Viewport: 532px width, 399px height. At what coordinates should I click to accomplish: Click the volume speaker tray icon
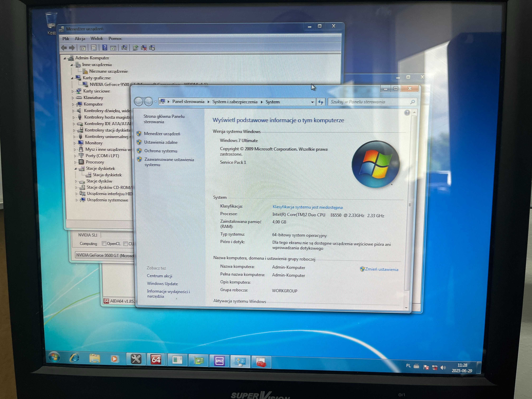coord(443,367)
